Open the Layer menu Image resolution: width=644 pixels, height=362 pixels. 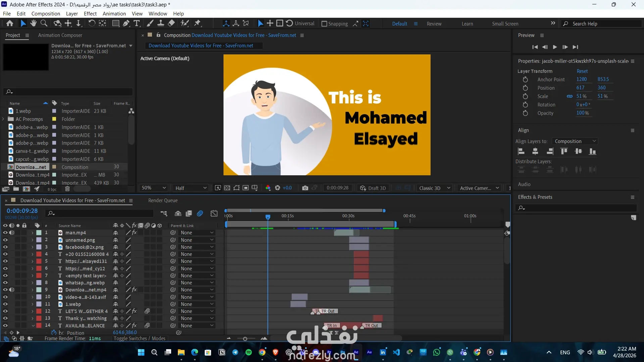click(72, 14)
